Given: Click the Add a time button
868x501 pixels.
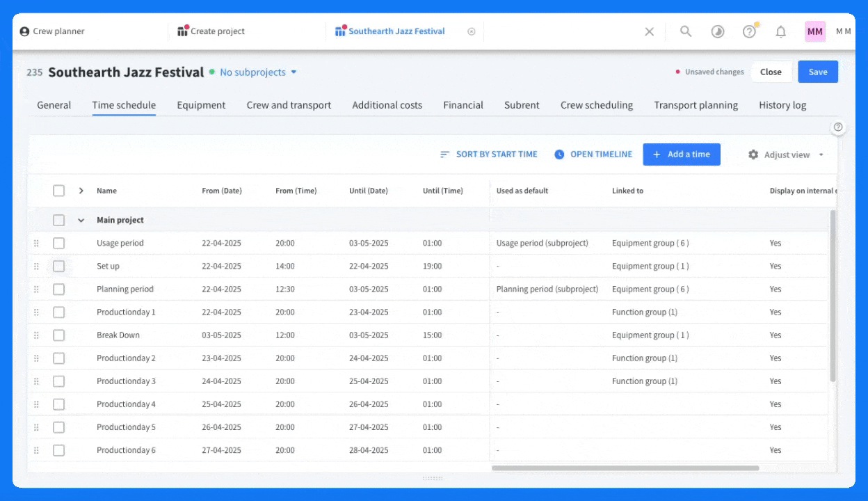Looking at the screenshot, I should 682,154.
